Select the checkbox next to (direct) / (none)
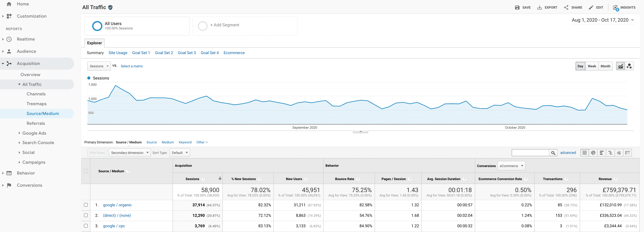 click(x=86, y=215)
